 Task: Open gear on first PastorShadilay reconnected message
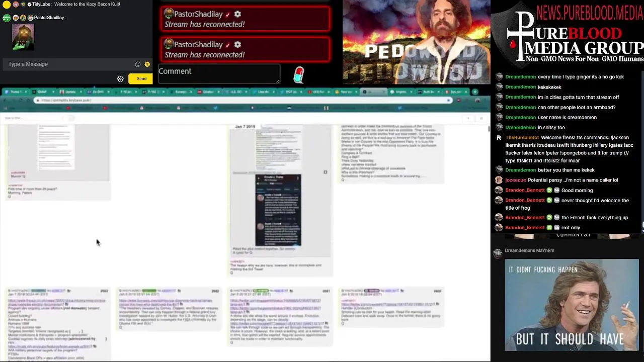[x=237, y=14]
